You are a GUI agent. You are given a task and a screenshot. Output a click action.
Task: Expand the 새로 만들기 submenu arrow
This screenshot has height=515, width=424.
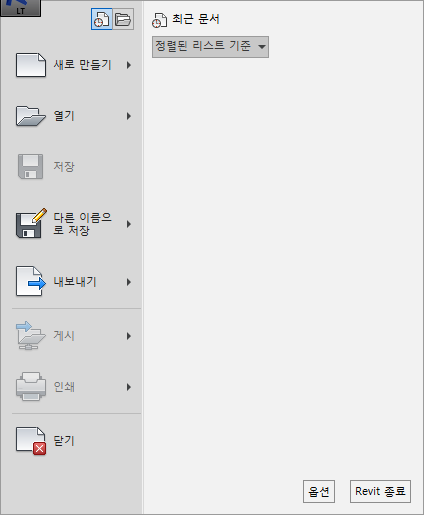tap(129, 65)
